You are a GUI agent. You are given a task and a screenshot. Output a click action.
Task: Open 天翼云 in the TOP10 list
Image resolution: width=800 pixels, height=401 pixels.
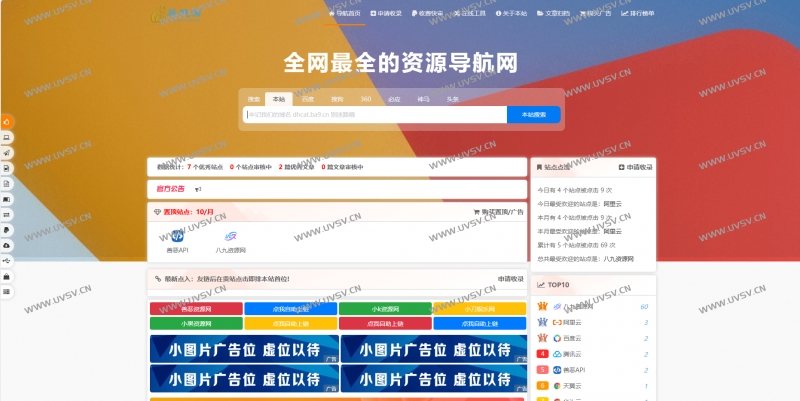(x=572, y=386)
